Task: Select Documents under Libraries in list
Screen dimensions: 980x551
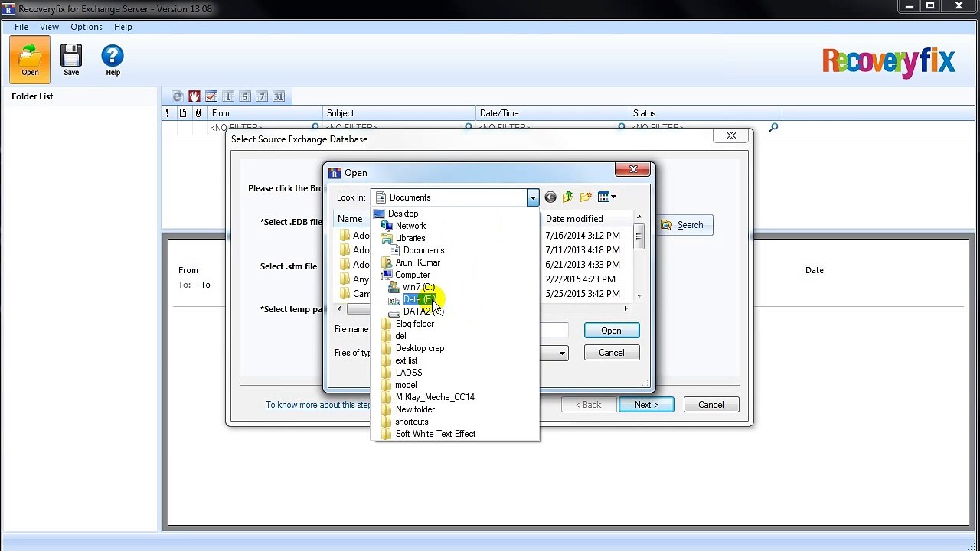Action: click(x=423, y=250)
